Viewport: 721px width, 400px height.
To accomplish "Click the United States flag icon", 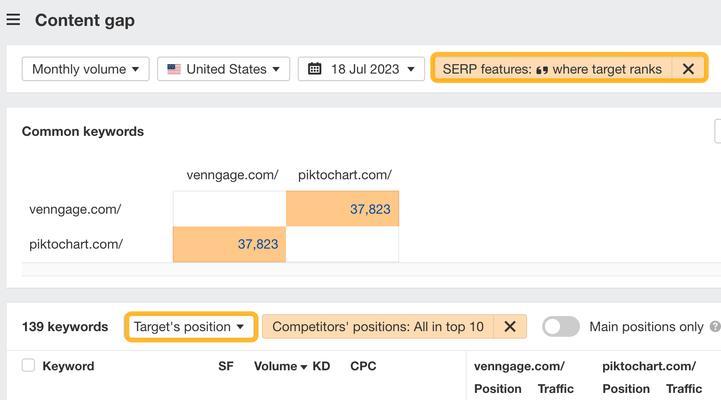I will [x=174, y=69].
